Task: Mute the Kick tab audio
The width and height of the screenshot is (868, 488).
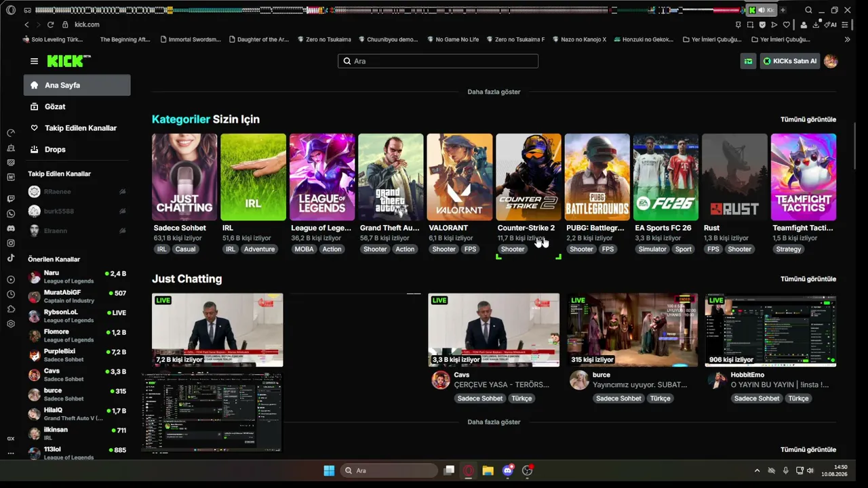Action: click(x=762, y=10)
